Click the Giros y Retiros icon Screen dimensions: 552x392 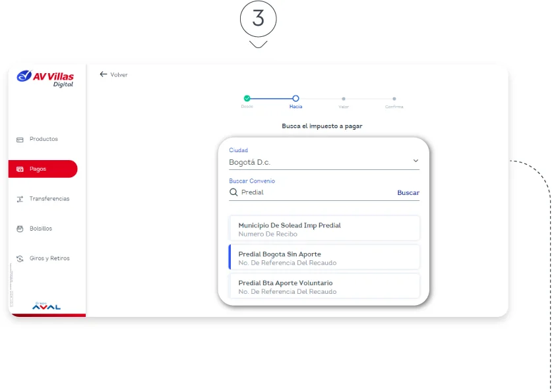(20, 259)
